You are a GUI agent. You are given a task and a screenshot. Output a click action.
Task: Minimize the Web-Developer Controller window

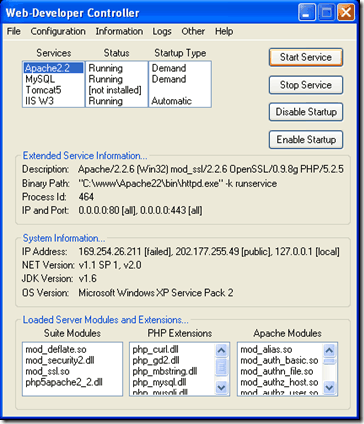(306, 13)
